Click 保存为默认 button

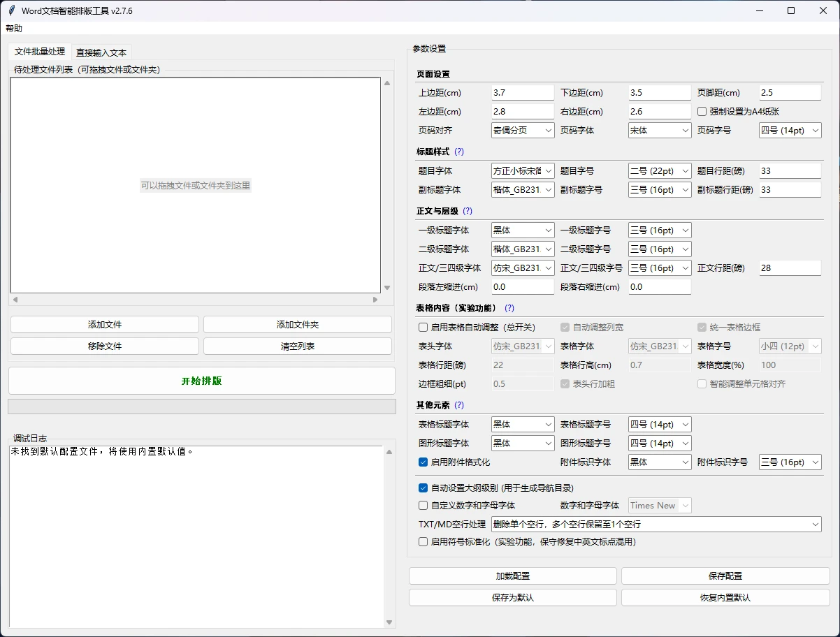point(513,598)
